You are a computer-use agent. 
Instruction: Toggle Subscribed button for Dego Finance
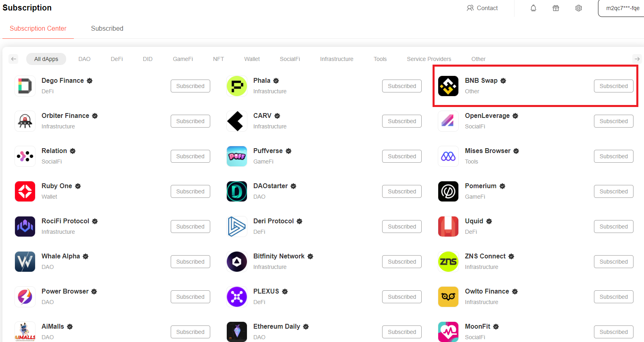pos(190,86)
